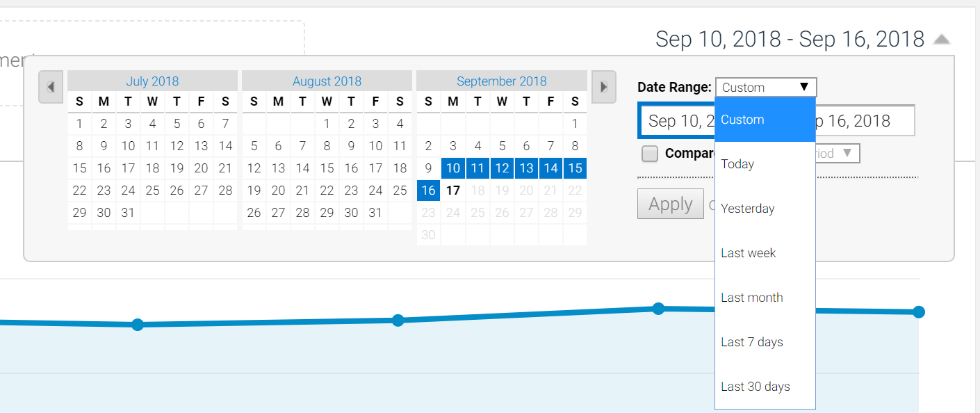
Task: Enable the Compare to checkbox
Action: (649, 154)
